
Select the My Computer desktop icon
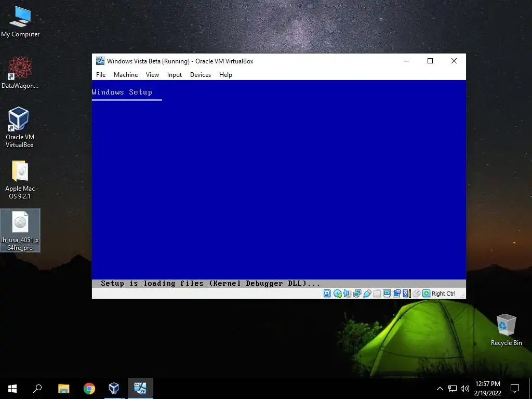[x=20, y=21]
